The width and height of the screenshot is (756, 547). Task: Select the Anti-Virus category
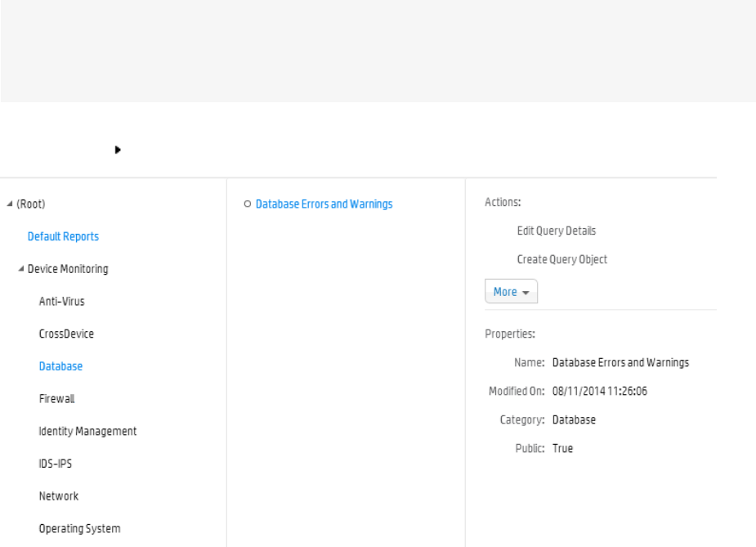[61, 302]
